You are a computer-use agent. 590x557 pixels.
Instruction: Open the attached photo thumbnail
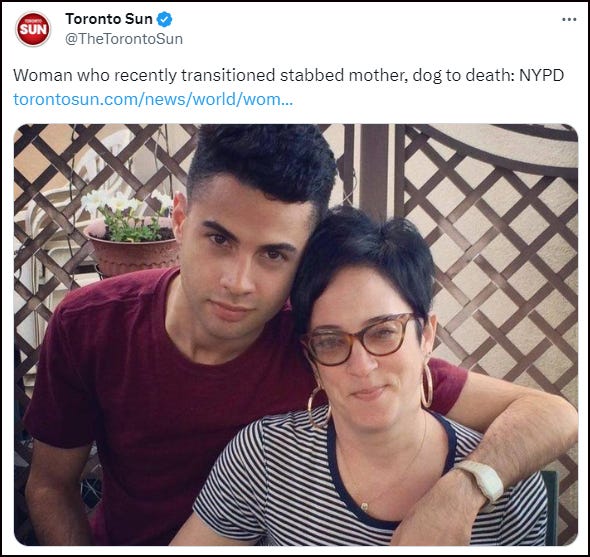[296, 335]
